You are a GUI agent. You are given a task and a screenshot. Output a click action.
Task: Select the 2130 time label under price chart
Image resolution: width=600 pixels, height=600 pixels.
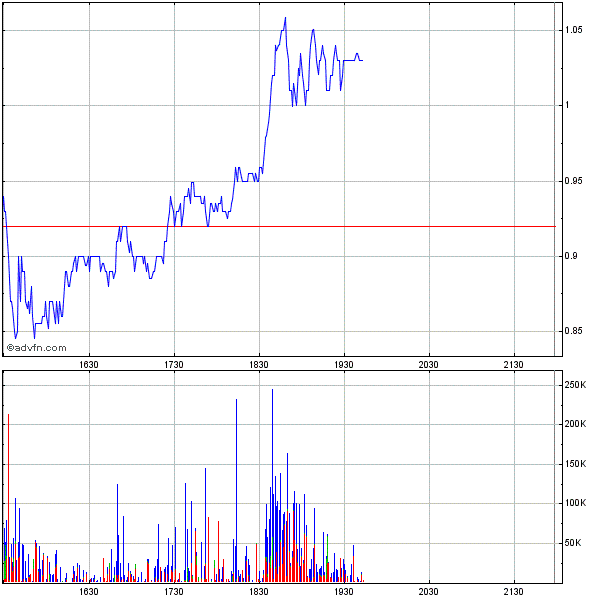514,365
